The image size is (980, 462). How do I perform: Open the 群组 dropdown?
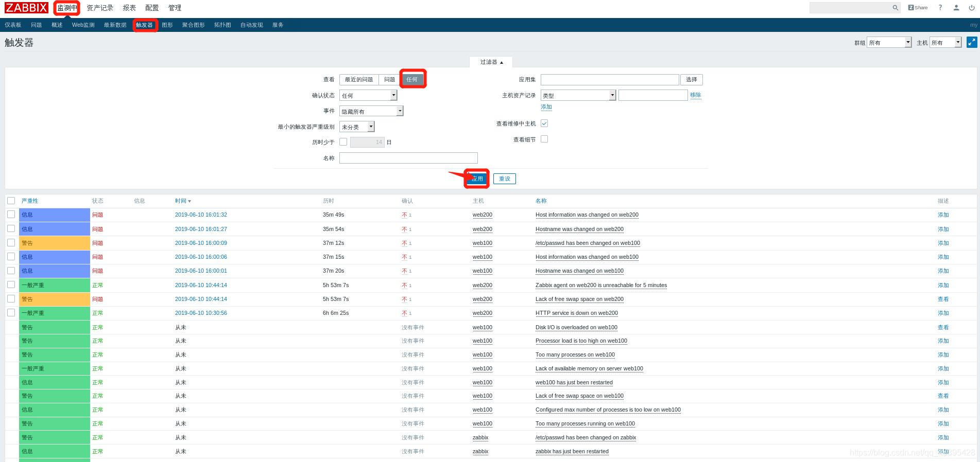(889, 42)
